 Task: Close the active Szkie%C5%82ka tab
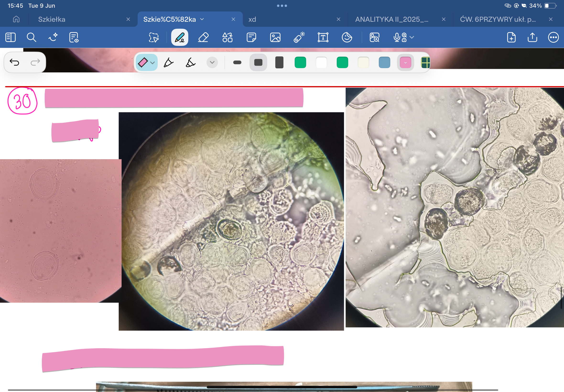233,19
